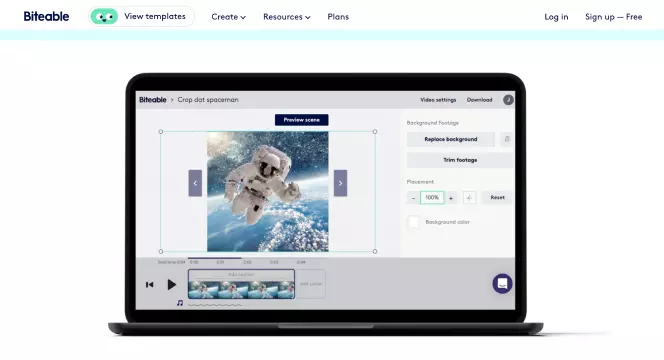664x360 pixels.
Task: Click the music note icon below timeline
Action: (180, 303)
